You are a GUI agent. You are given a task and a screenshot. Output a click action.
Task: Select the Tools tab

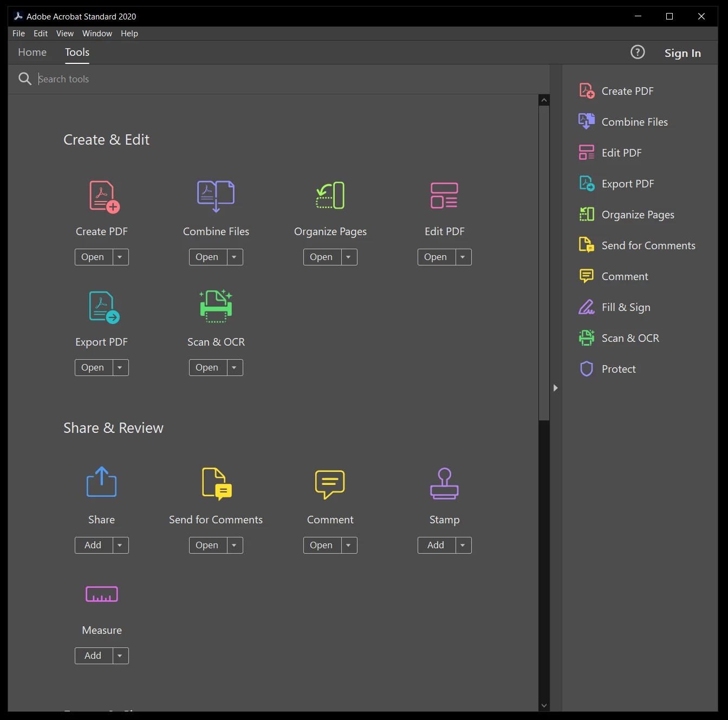[77, 53]
